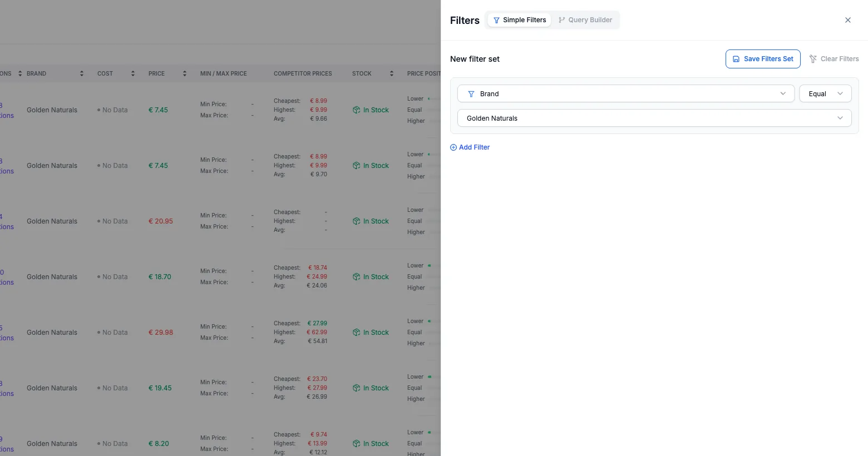Click the funnel icon in Simple Filters tab
868x456 pixels.
point(496,20)
